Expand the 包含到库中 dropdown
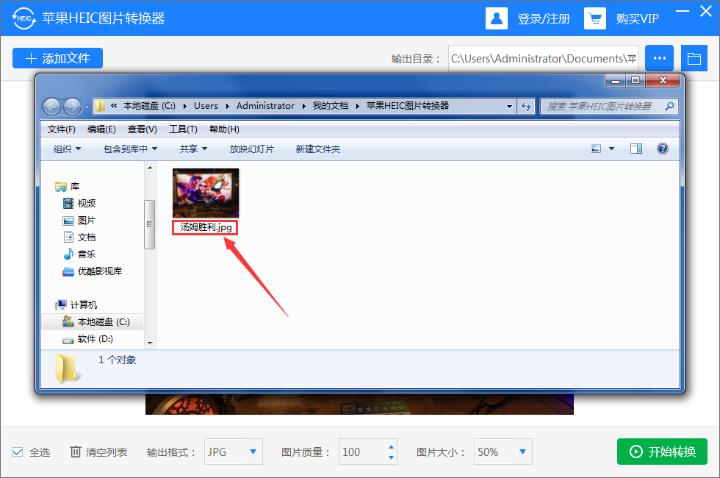 130,149
